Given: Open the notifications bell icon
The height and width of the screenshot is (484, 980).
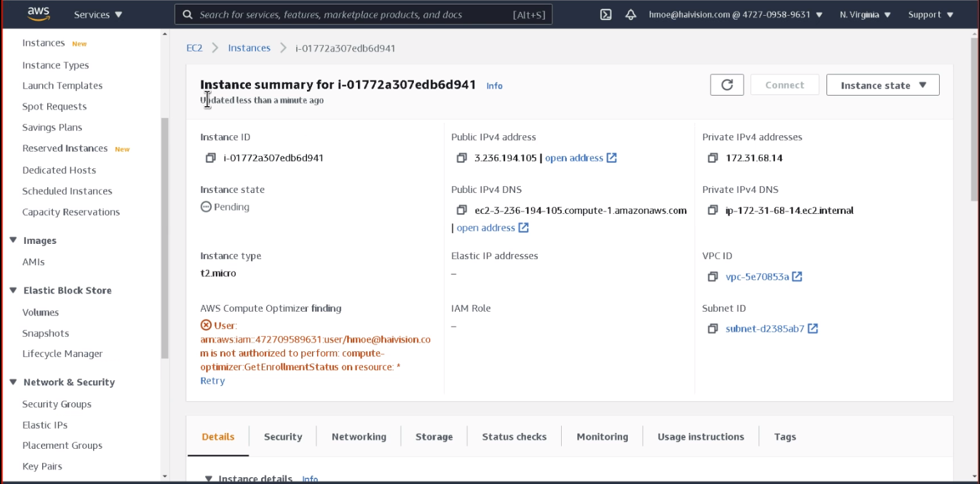Looking at the screenshot, I should [x=631, y=14].
